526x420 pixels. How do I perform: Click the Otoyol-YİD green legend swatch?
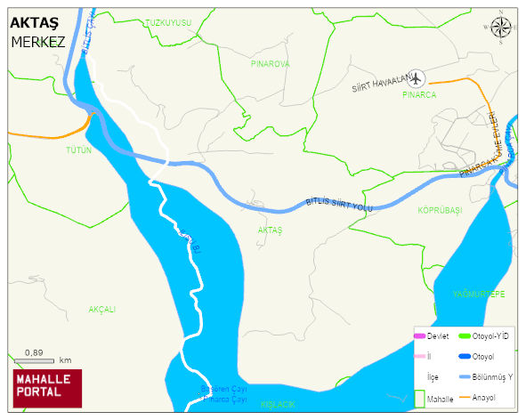point(465,335)
